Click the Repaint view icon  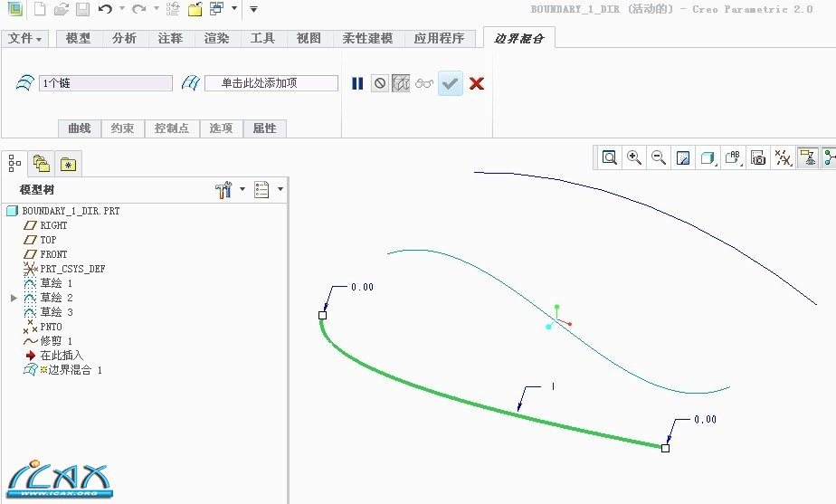(x=683, y=157)
